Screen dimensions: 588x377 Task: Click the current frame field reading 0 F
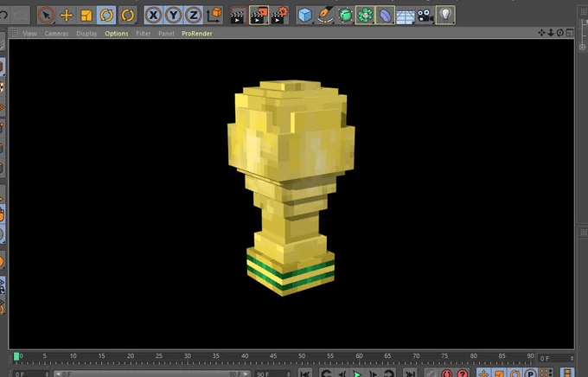[556, 359]
